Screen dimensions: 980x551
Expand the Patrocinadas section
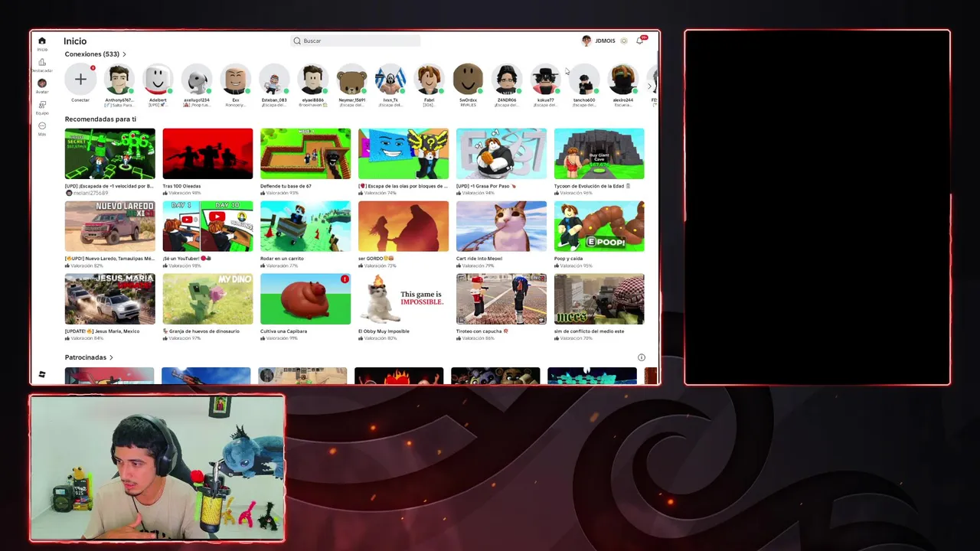point(89,357)
